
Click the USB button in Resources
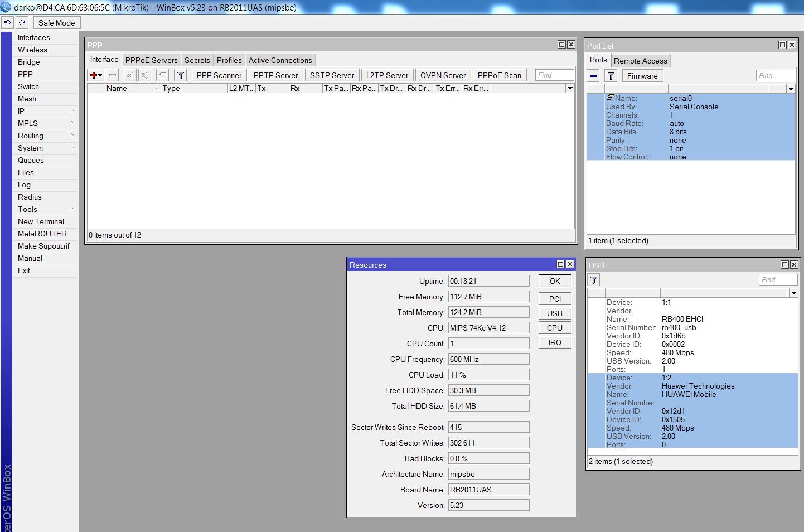(x=555, y=313)
